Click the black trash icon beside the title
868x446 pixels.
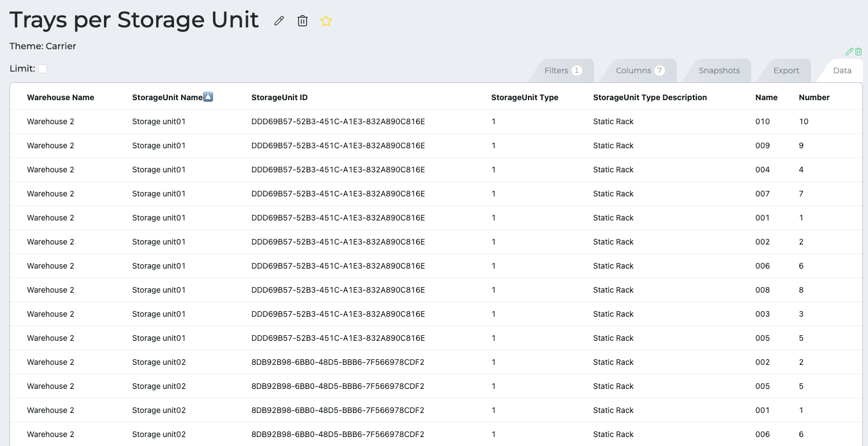pyautogui.click(x=303, y=21)
